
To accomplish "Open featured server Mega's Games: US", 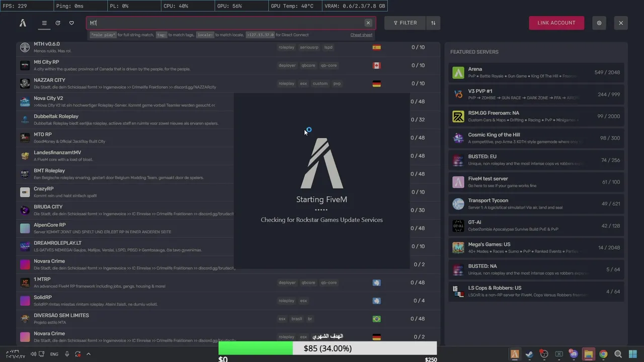I will (536, 247).
